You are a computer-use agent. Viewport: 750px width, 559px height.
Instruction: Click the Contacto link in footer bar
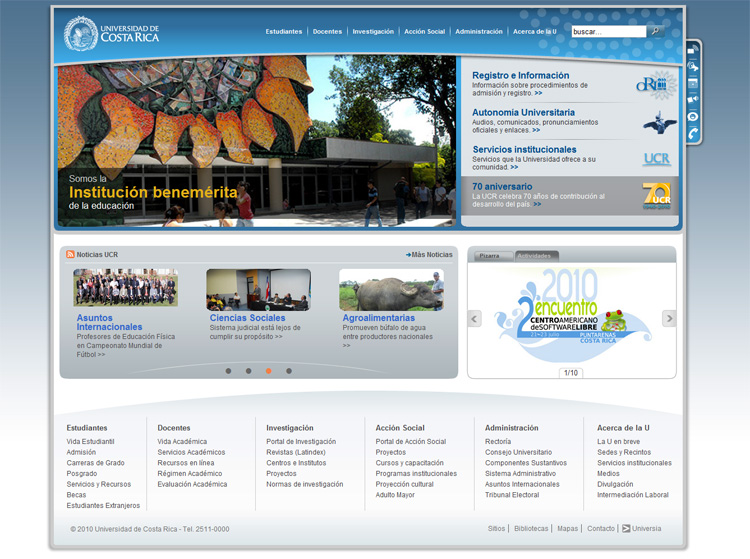point(601,528)
